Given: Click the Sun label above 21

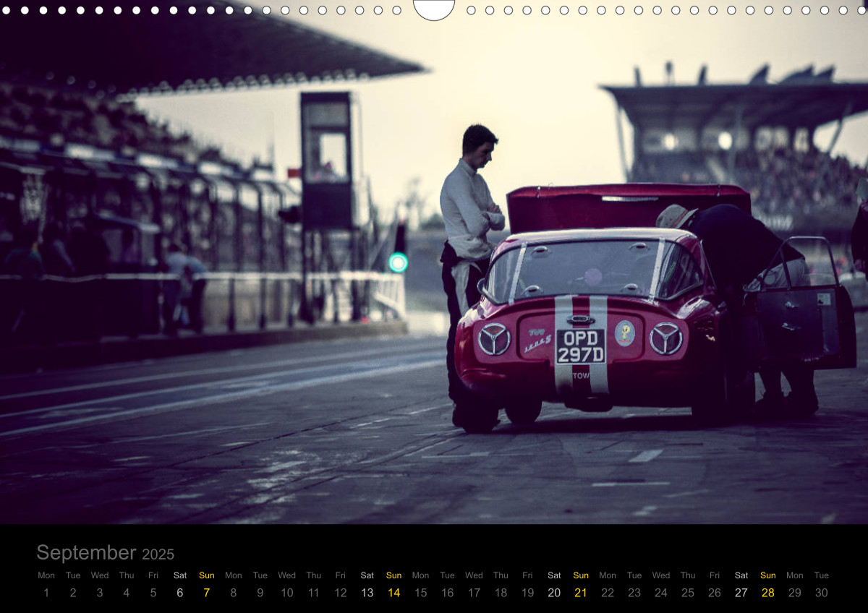Looking at the screenshot, I should click(x=581, y=575).
